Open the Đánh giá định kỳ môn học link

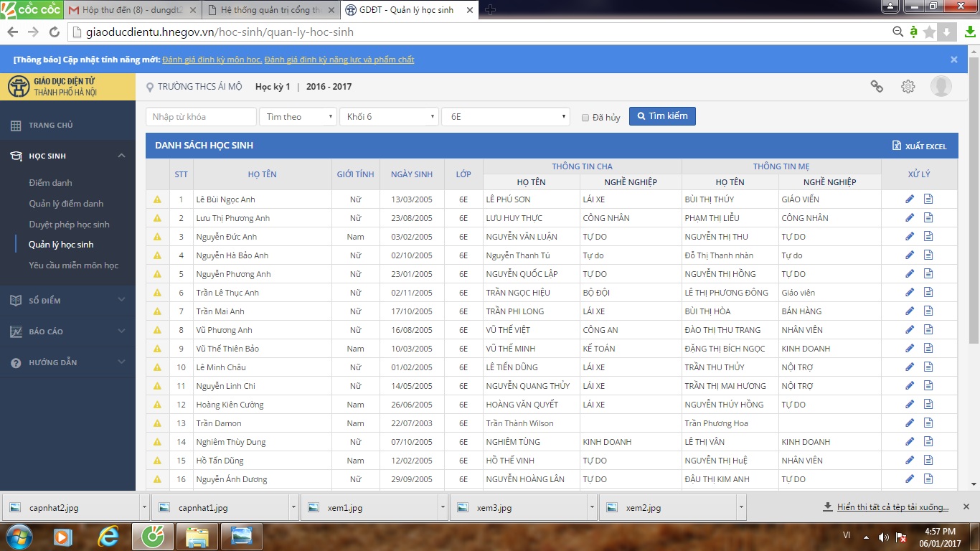click(x=212, y=60)
